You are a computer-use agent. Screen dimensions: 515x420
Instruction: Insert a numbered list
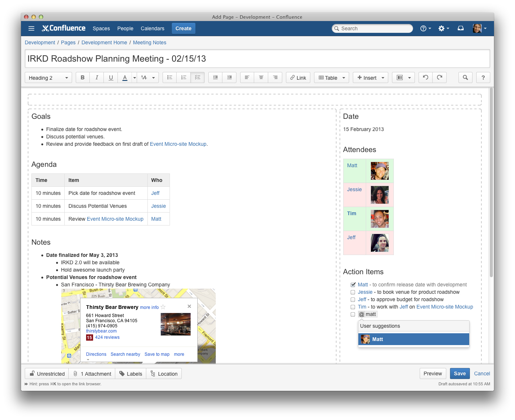(x=184, y=78)
